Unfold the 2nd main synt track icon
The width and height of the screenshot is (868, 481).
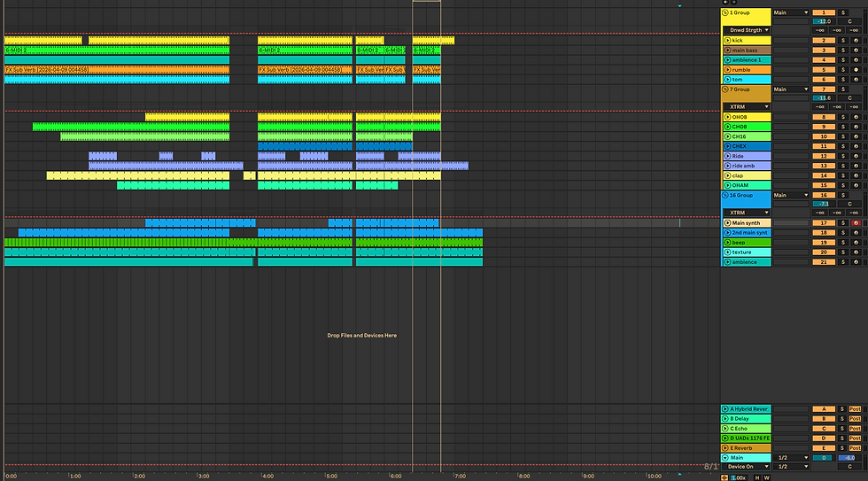(727, 232)
